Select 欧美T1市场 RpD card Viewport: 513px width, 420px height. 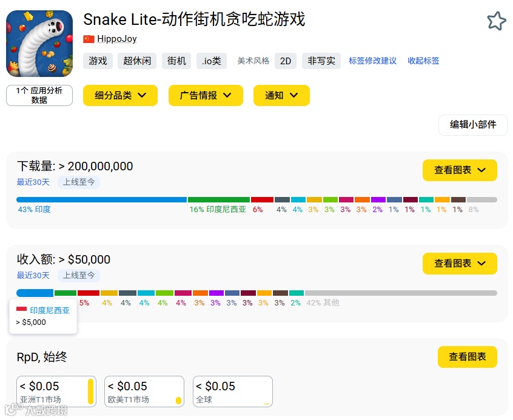[144, 392]
